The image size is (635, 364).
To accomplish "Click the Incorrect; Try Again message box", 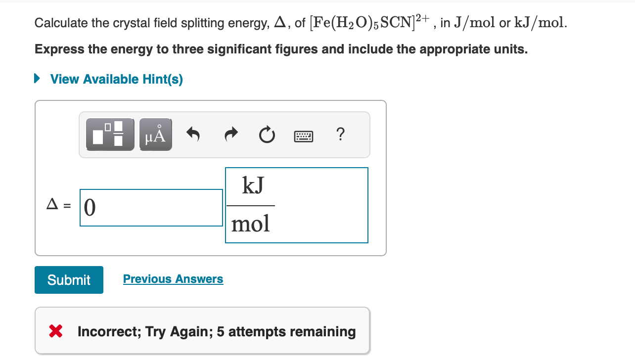I will click(x=202, y=330).
